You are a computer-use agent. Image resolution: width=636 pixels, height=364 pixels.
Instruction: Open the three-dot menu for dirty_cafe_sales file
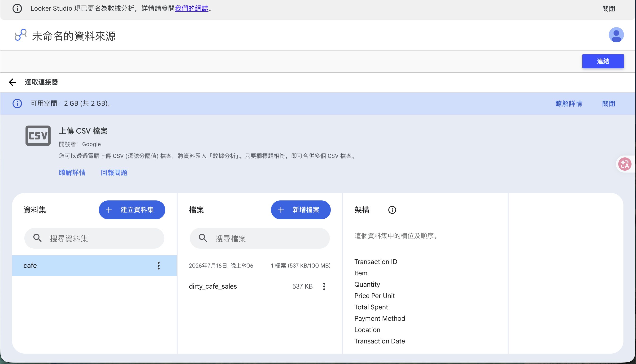pyautogui.click(x=324, y=286)
